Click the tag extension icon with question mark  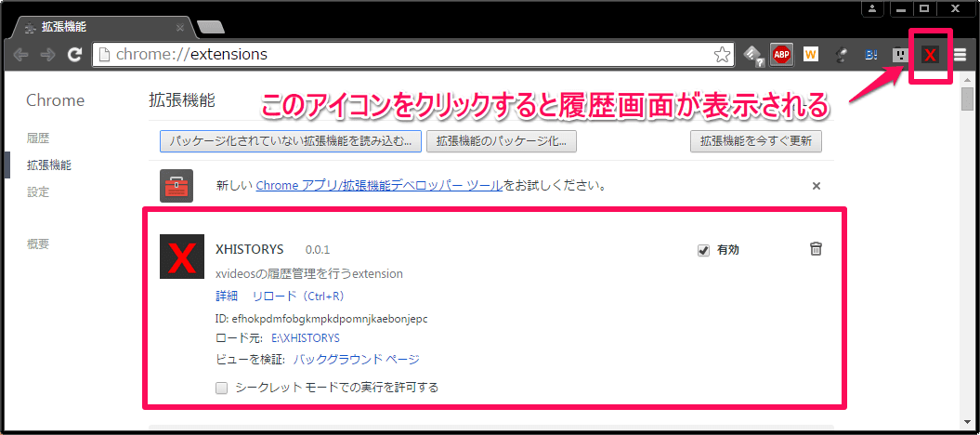[x=753, y=56]
